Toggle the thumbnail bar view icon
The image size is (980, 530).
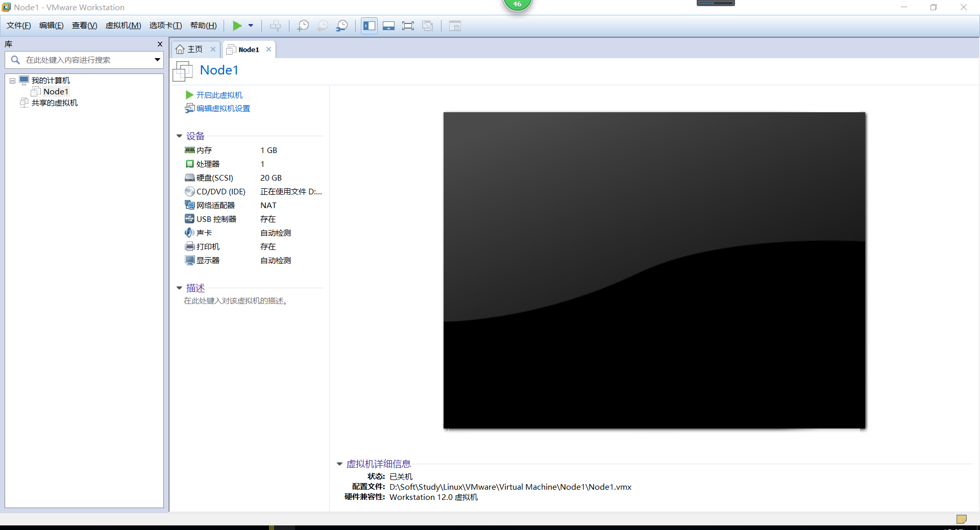(388, 26)
